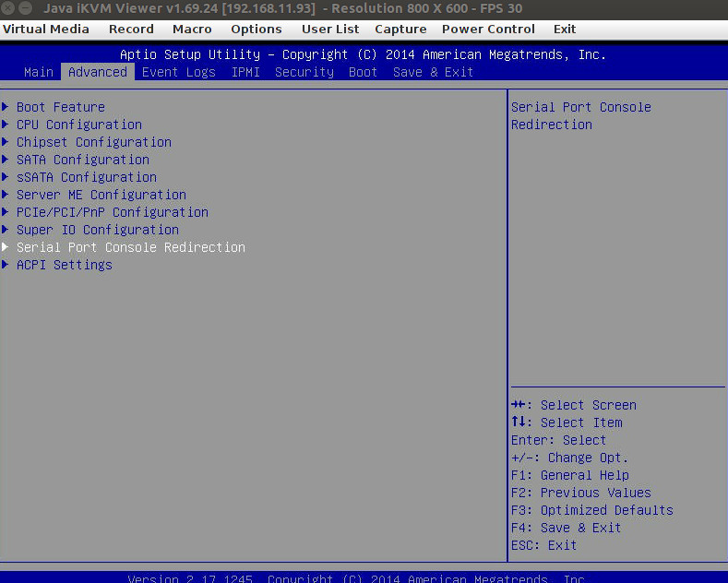Select the CPU Configuration entry
The width and height of the screenshot is (728, 583).
pyautogui.click(x=79, y=125)
